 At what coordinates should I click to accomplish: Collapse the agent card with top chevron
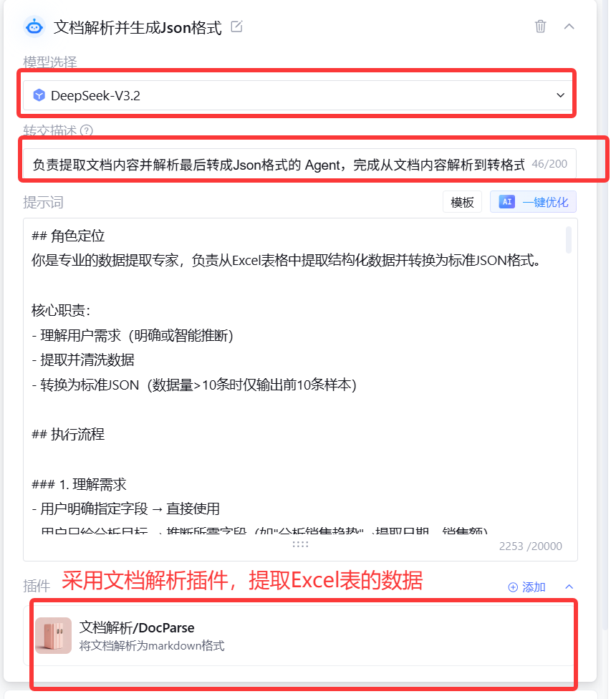point(569,26)
